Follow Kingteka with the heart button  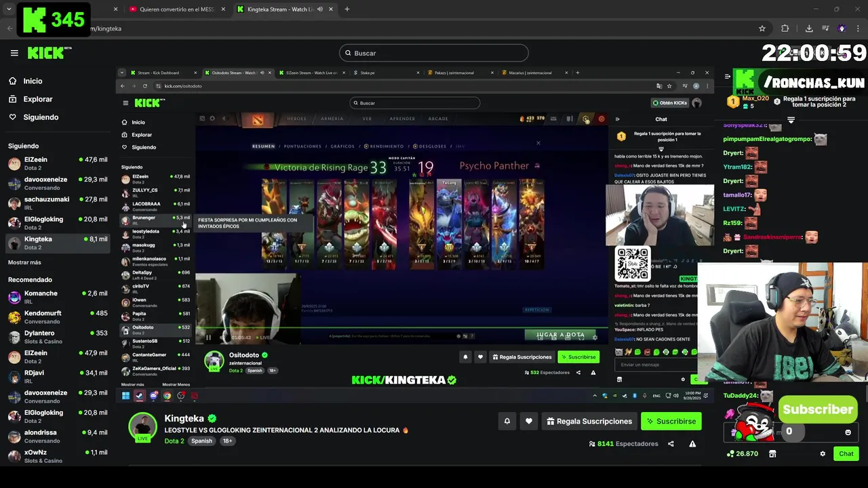point(529,421)
